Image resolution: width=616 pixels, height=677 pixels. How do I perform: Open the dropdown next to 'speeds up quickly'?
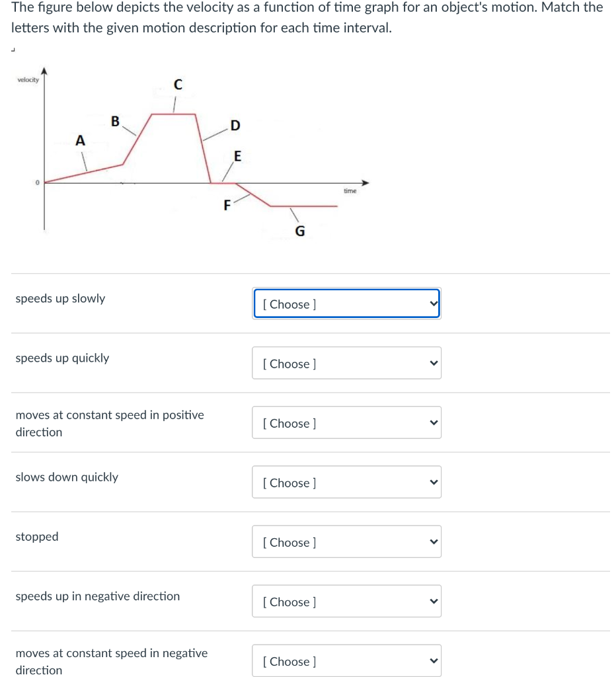point(346,363)
